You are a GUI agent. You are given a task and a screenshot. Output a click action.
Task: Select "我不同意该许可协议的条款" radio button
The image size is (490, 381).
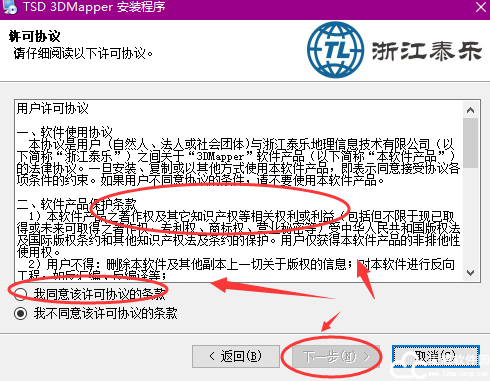(21, 313)
